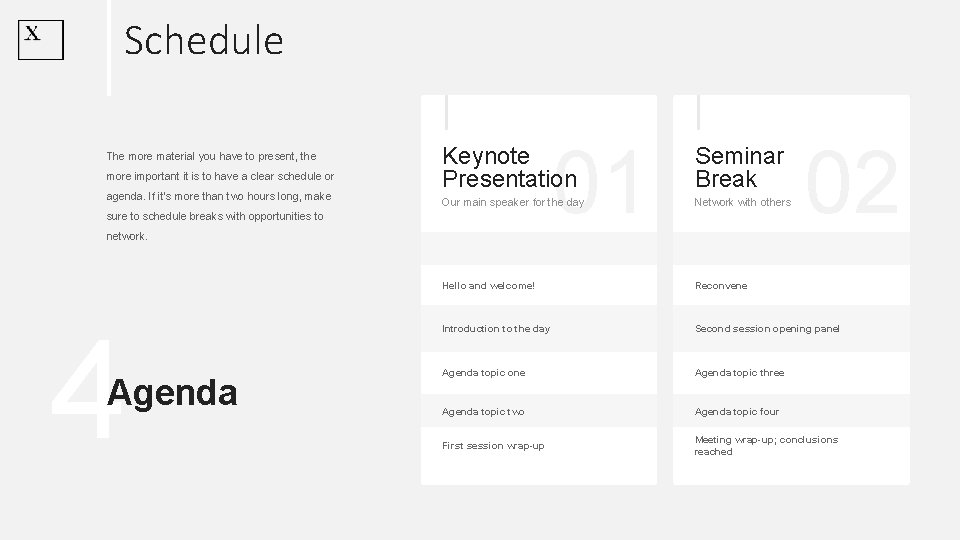Click the intro paragraph about scheduling material
The height and width of the screenshot is (540, 960).
[220, 196]
